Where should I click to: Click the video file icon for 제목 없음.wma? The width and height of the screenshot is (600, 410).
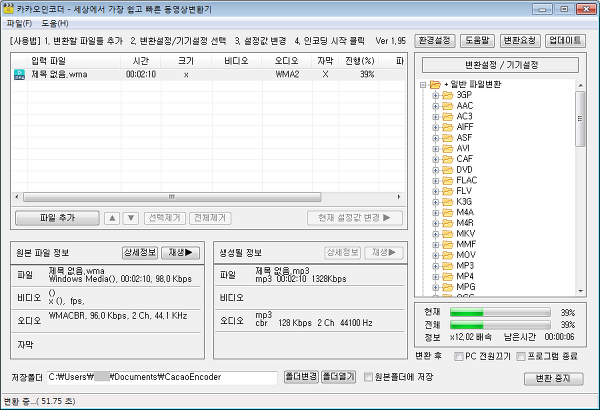click(19, 74)
